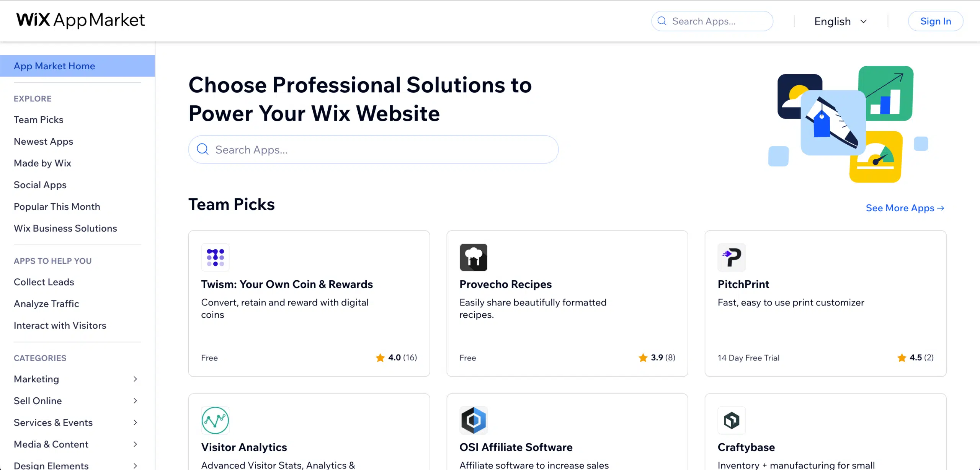Open Social Apps in the sidebar
This screenshot has height=470, width=980.
40,185
